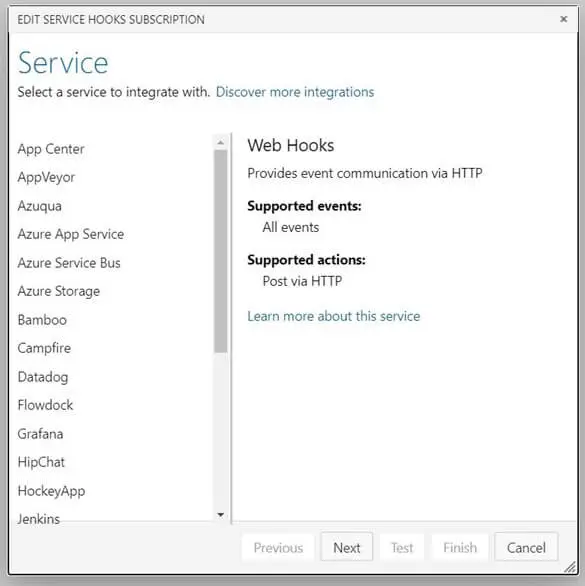The image size is (585, 586).
Task: Choose Grafana from the list
Action: 40,434
